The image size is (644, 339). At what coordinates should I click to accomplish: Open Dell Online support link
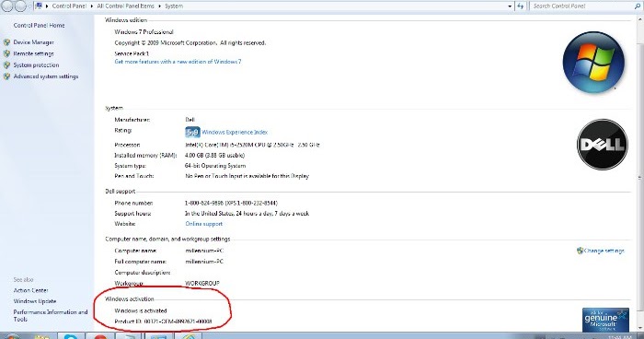click(x=203, y=224)
